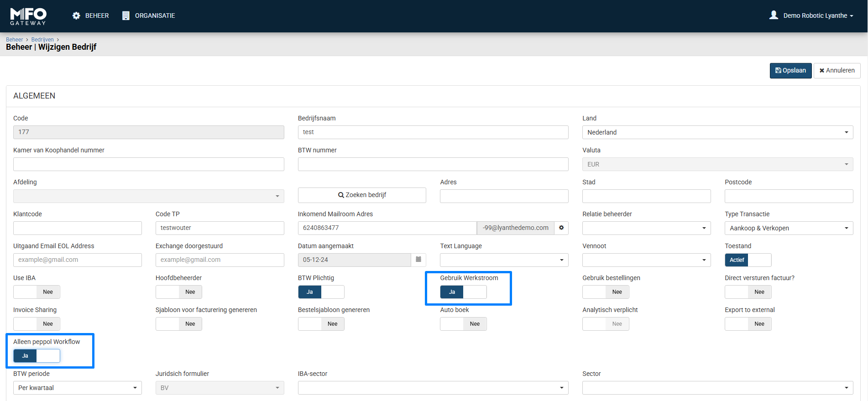The width and height of the screenshot is (868, 401).
Task: Turn off Alleen peppol Workflow switch
Action: pyautogui.click(x=37, y=356)
